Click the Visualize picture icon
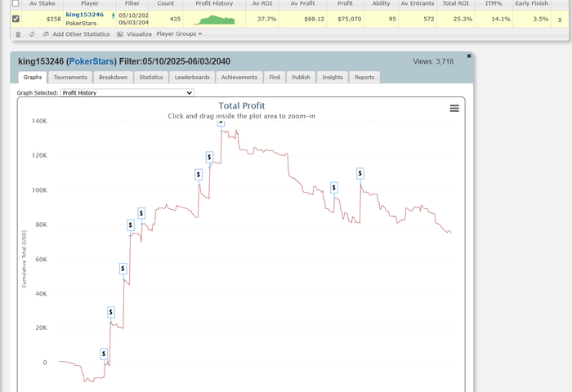Viewport: 572px width, 392px height. tap(120, 34)
